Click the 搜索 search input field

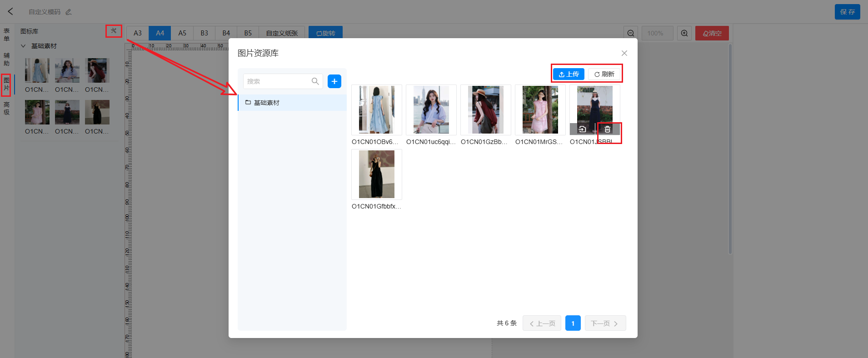tap(277, 81)
